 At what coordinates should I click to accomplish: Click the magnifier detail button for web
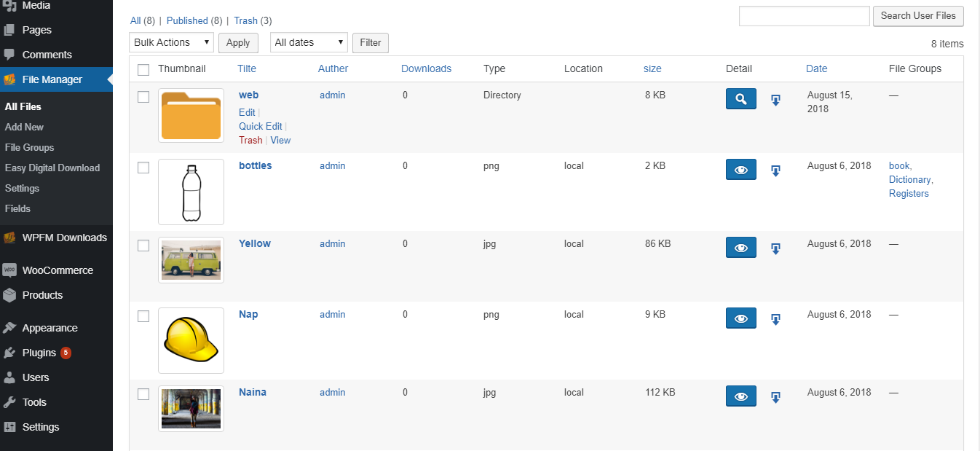[740, 99]
